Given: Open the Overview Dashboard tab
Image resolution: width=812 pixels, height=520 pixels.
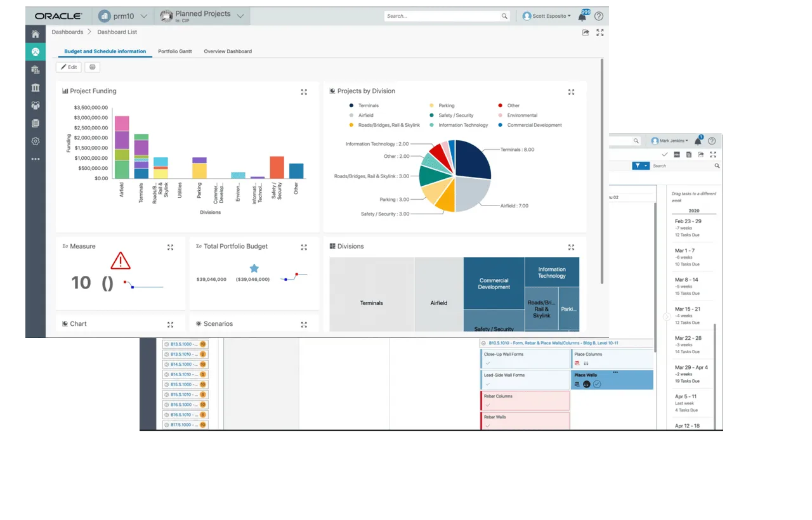Looking at the screenshot, I should (x=227, y=51).
